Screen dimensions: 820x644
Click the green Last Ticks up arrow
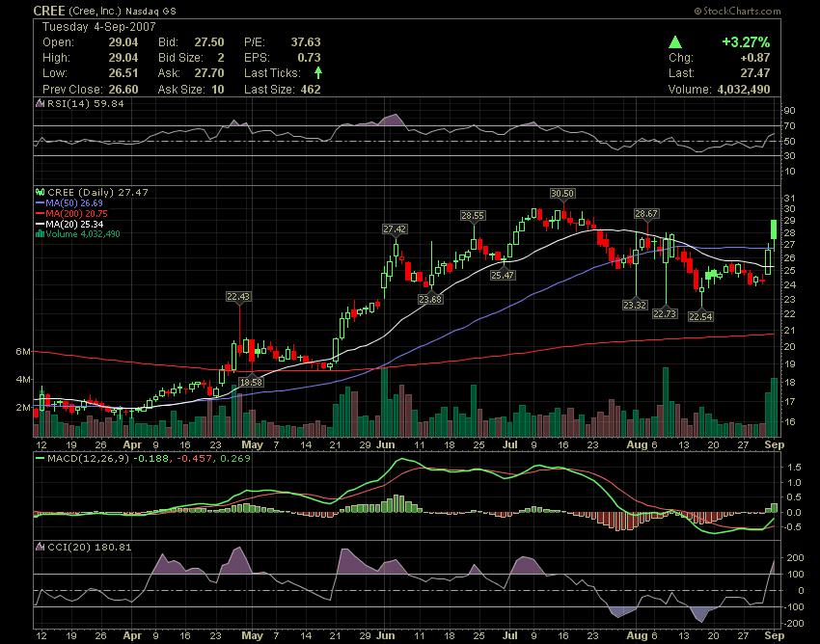tap(318, 72)
